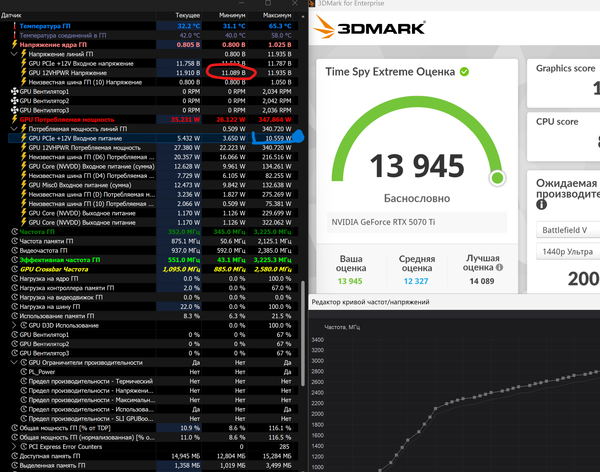Click the thermometer icon beside Температура ГП

[15, 26]
